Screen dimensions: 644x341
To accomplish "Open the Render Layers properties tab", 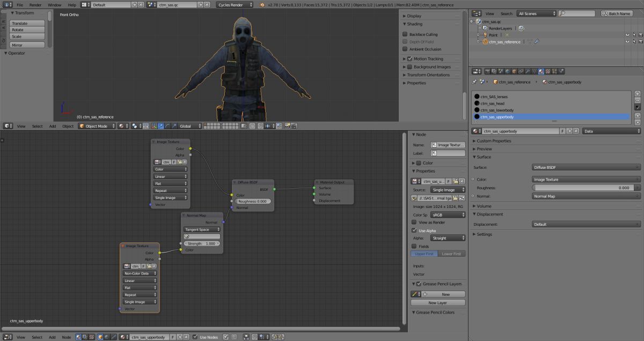I will pos(494,71).
